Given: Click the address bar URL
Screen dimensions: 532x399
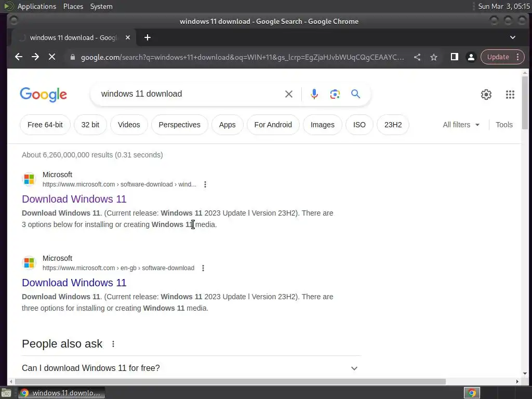Looking at the screenshot, I should 242,57.
